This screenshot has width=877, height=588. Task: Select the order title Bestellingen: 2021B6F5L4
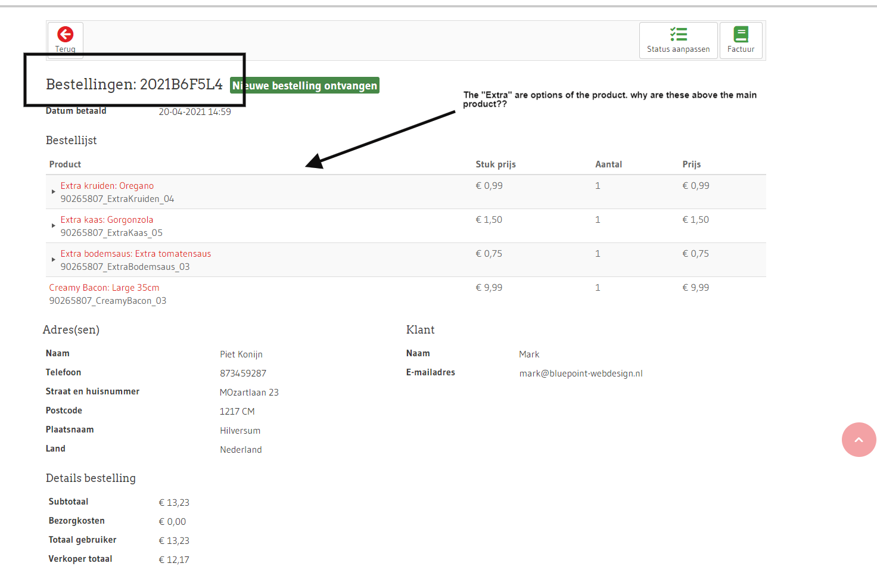click(x=134, y=85)
